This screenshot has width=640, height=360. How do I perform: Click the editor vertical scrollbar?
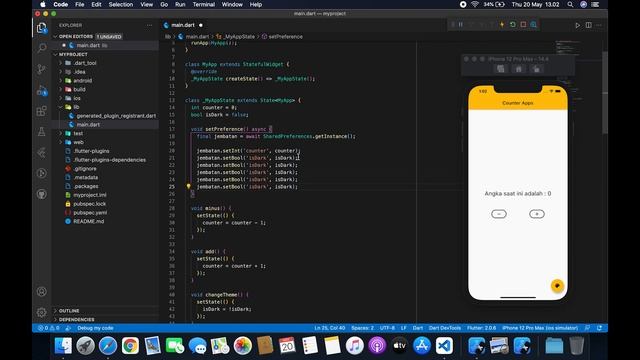605,93
